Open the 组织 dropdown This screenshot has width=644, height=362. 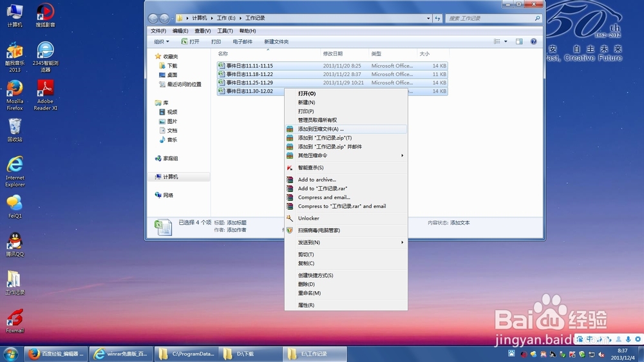(162, 41)
